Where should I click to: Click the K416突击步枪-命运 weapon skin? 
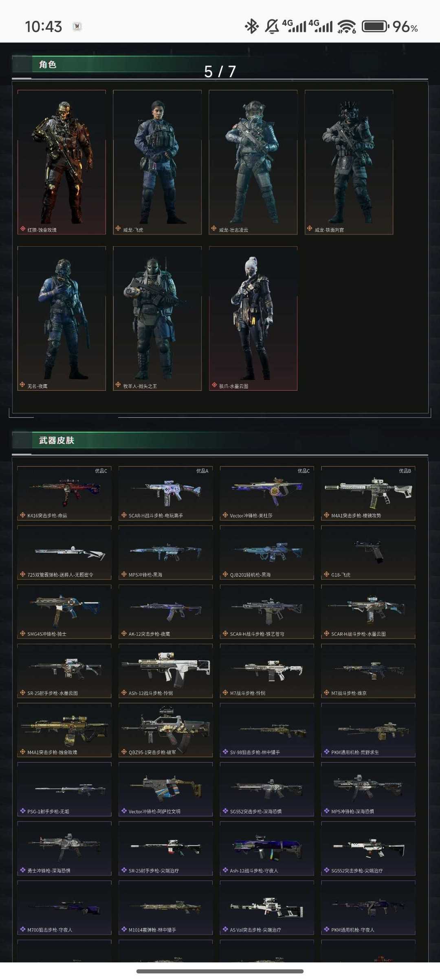click(64, 493)
